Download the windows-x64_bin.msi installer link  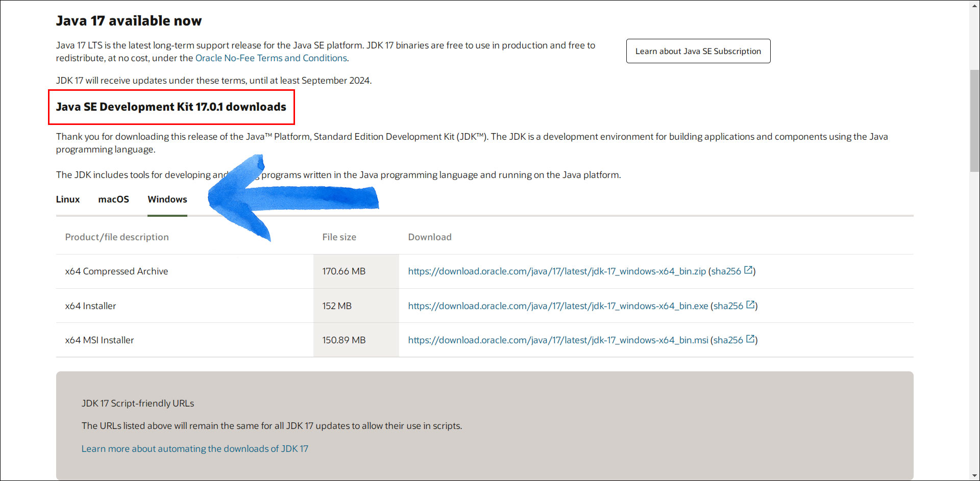558,340
